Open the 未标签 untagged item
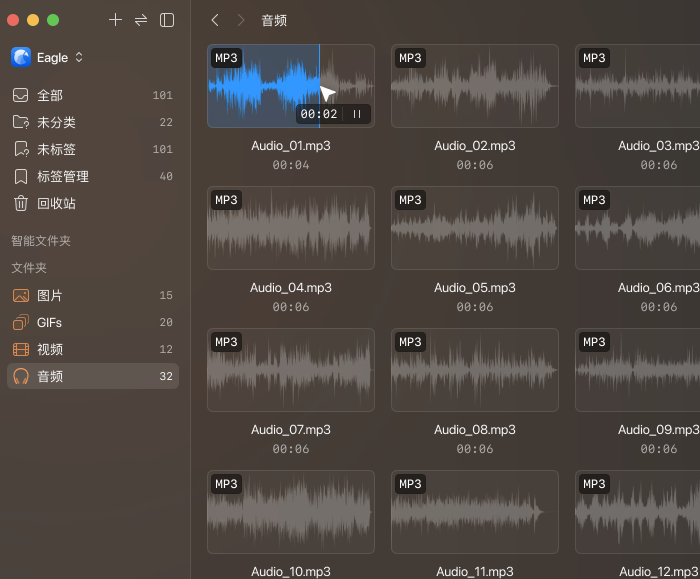 (x=93, y=149)
